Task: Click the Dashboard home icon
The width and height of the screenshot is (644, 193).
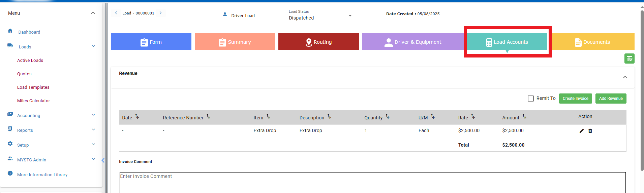Action: click(x=10, y=31)
